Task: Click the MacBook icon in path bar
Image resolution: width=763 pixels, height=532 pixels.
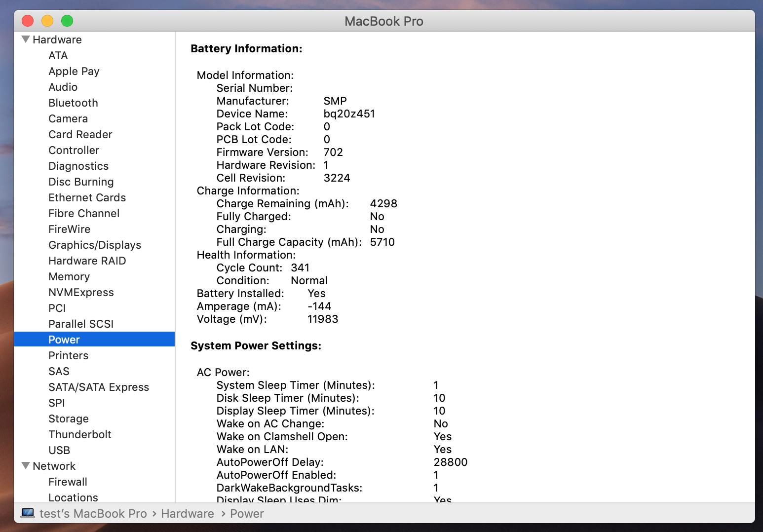Action: [x=28, y=514]
